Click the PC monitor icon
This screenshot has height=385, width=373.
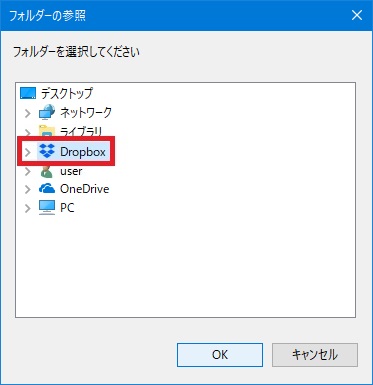click(x=47, y=208)
